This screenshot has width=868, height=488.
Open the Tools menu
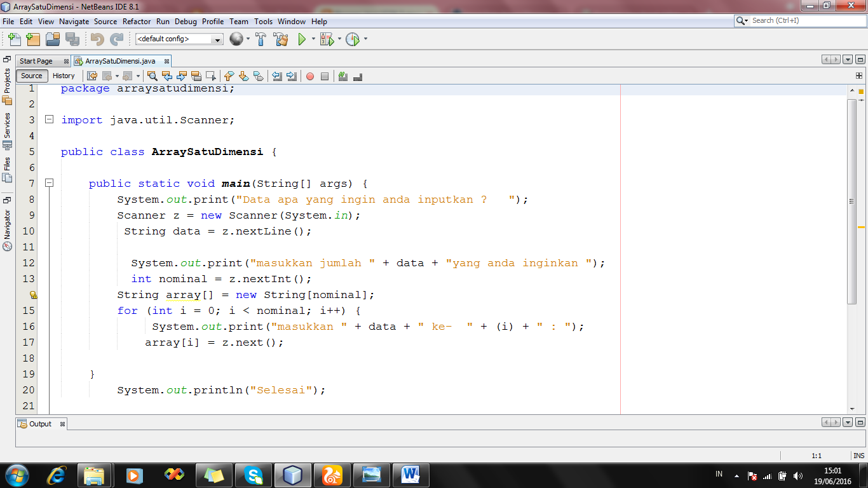click(x=263, y=22)
